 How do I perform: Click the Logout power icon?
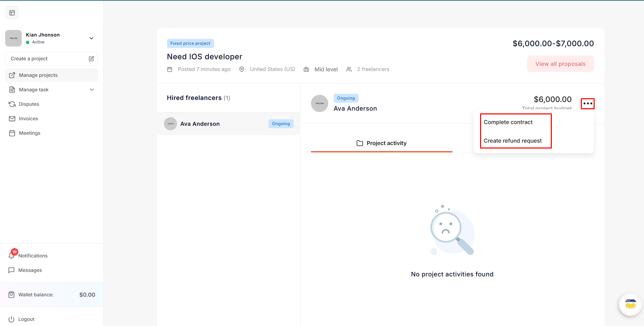(x=11, y=319)
